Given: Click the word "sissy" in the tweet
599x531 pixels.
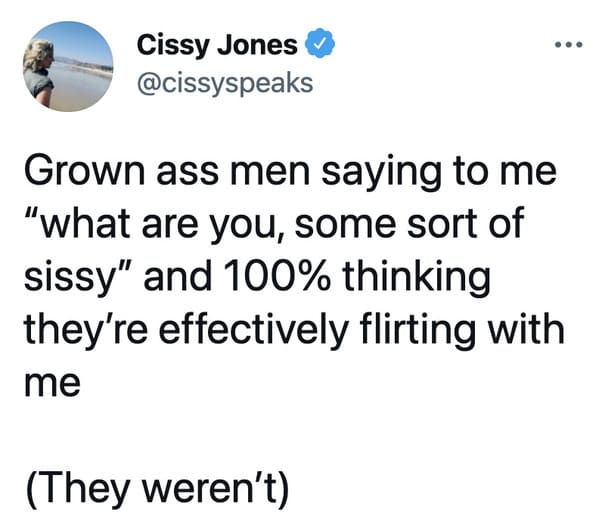Looking at the screenshot, I should 67,278.
